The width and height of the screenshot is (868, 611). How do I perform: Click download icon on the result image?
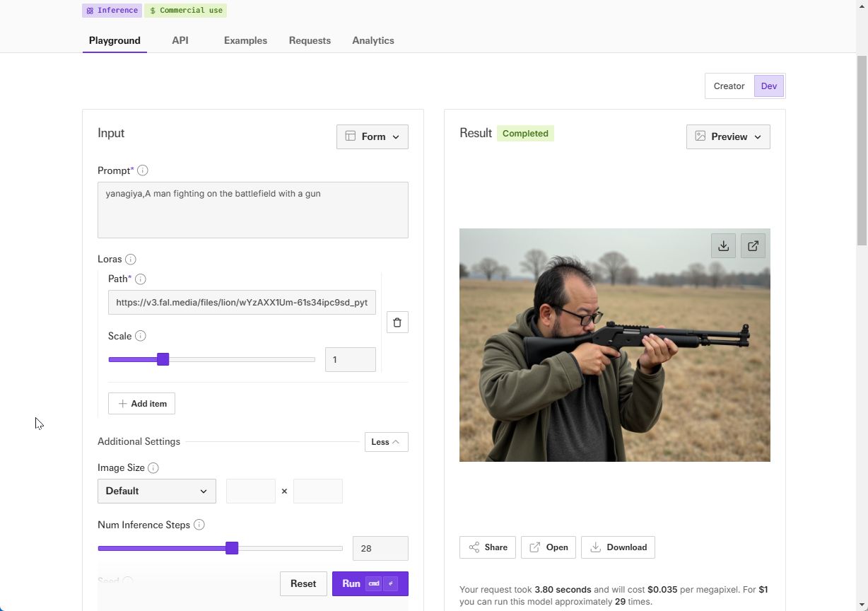[723, 246]
